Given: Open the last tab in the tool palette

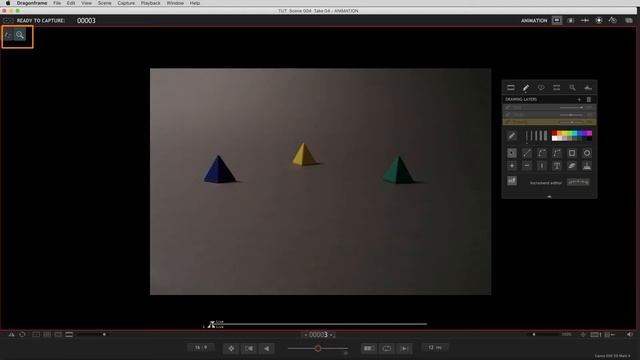Looking at the screenshot, I should [x=588, y=88].
